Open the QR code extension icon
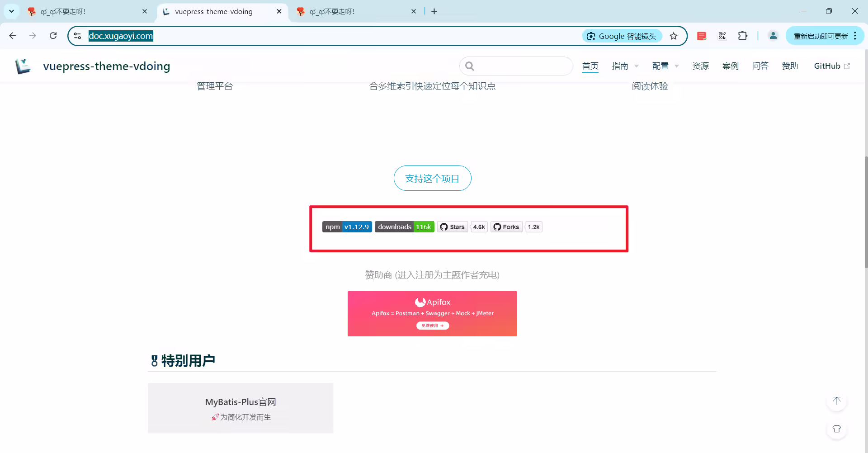Viewport: 868px width, 453px height. pos(722,36)
